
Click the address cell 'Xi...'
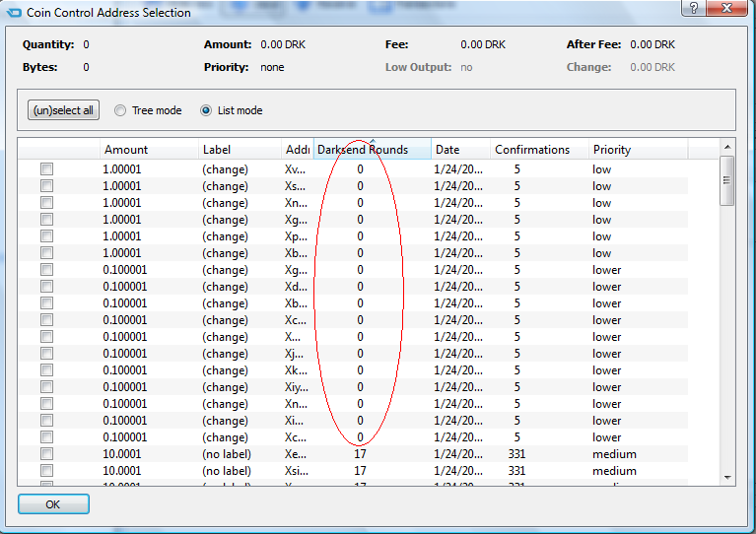294,421
